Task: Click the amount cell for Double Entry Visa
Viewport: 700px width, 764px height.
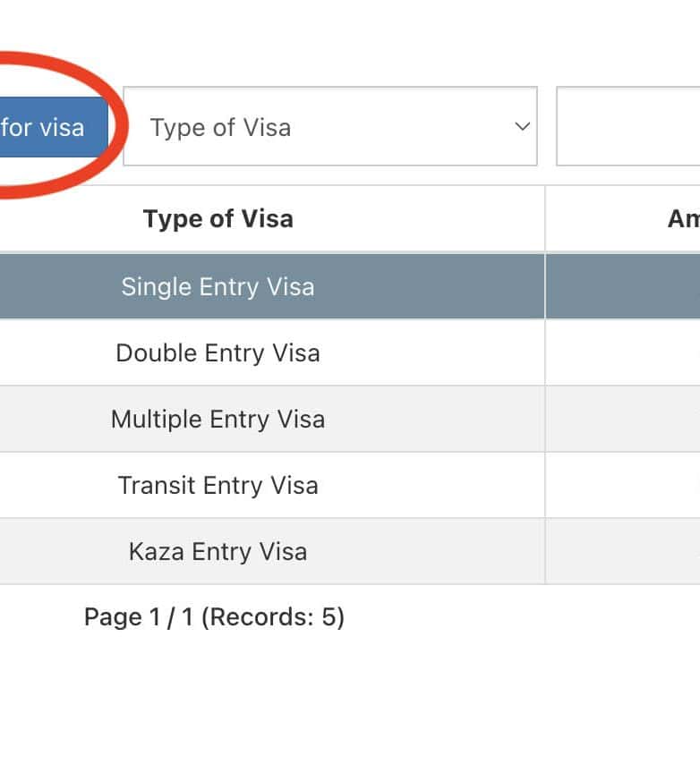Action: point(623,352)
